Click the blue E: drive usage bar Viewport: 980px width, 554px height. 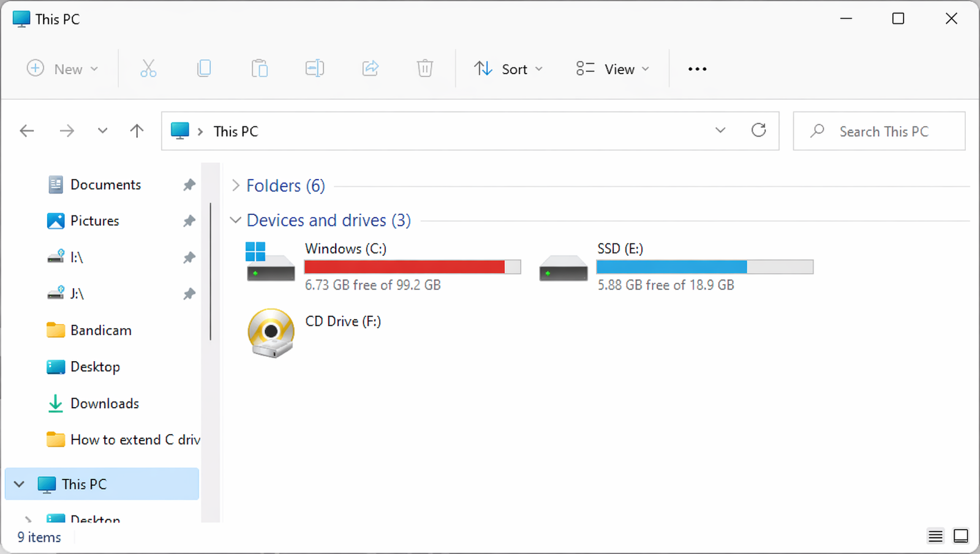705,267
